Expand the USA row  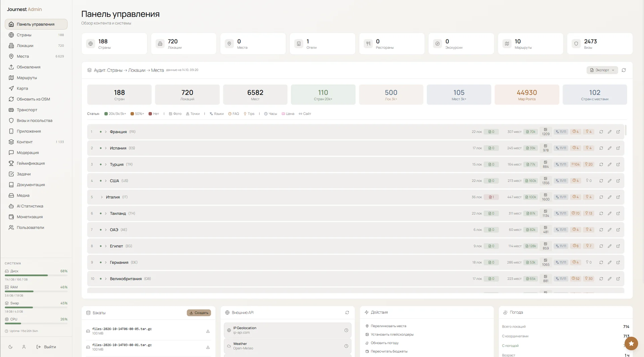click(x=106, y=181)
